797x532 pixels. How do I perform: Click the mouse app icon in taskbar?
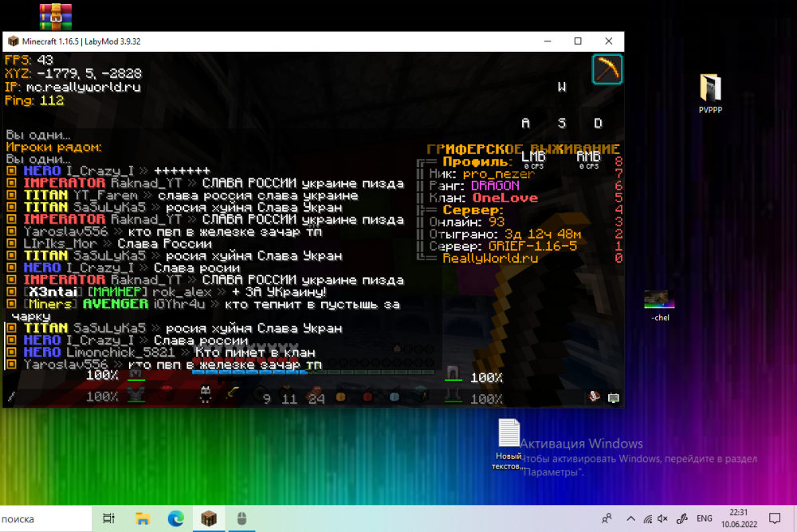click(x=242, y=518)
